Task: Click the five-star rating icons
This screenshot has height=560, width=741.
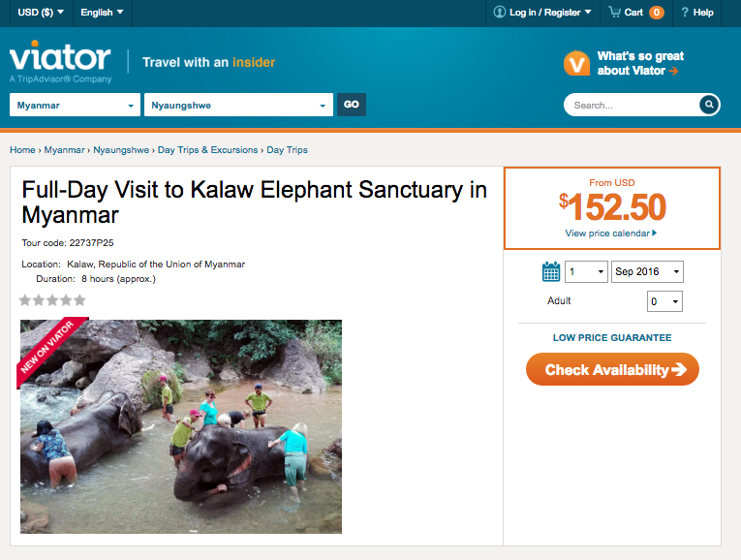Action: tap(52, 300)
